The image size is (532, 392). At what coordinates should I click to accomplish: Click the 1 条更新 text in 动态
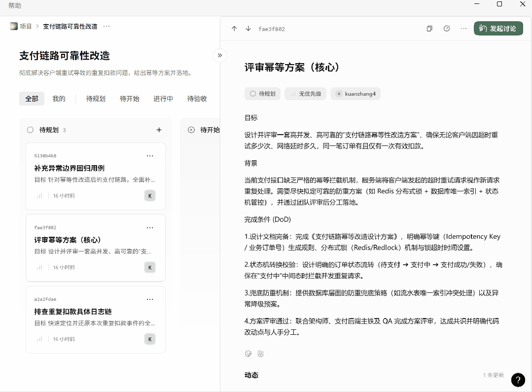[x=494, y=375]
